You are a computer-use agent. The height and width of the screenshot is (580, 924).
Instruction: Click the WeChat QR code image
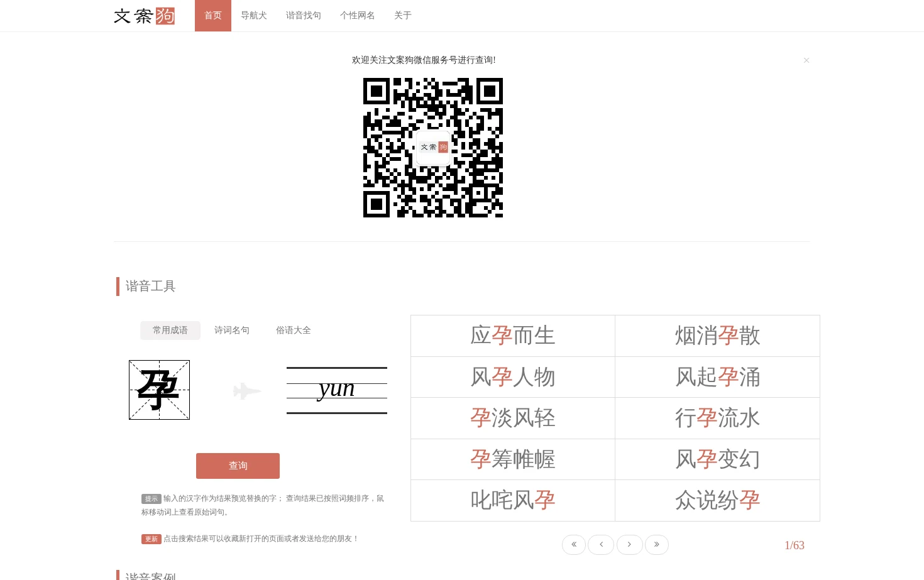coord(433,148)
